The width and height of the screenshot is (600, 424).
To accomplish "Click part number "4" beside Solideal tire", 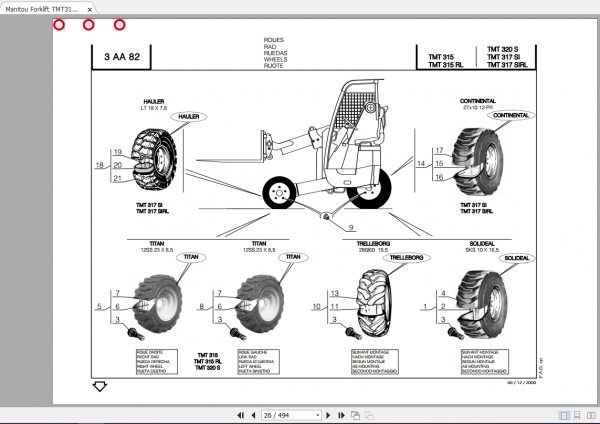I will [443, 294].
